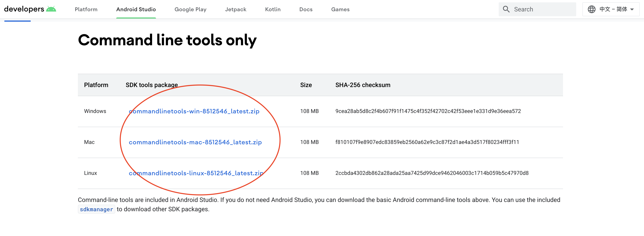Open the Jetpack tab
644x236 pixels.
click(x=236, y=9)
